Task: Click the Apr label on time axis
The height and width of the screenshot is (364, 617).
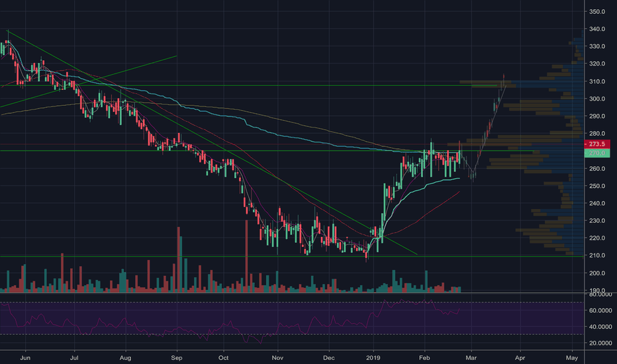Action: point(520,357)
